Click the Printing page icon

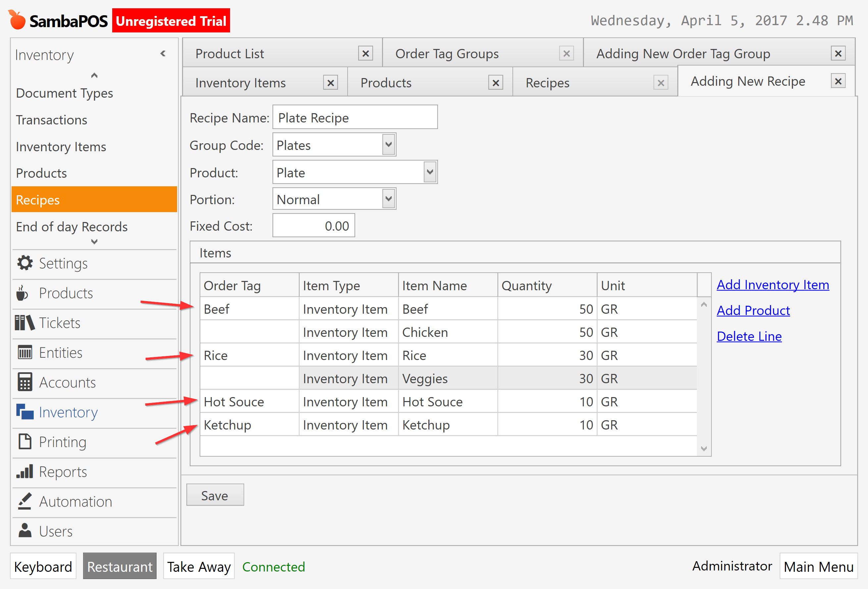click(x=25, y=441)
